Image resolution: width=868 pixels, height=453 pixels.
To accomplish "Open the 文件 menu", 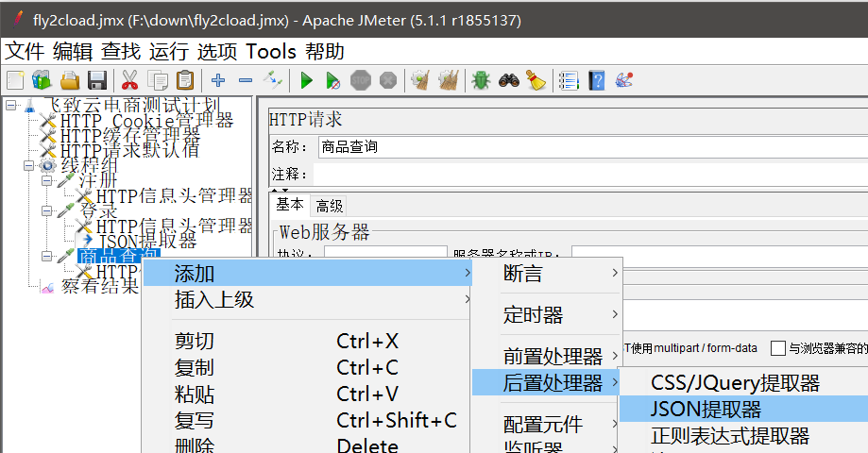I will (25, 52).
